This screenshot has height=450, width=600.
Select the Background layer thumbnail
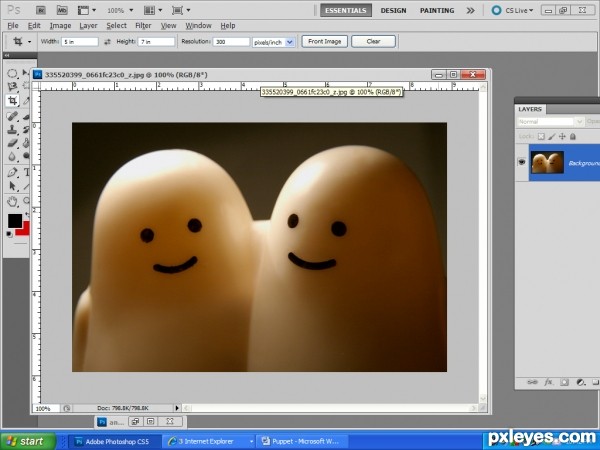(547, 162)
